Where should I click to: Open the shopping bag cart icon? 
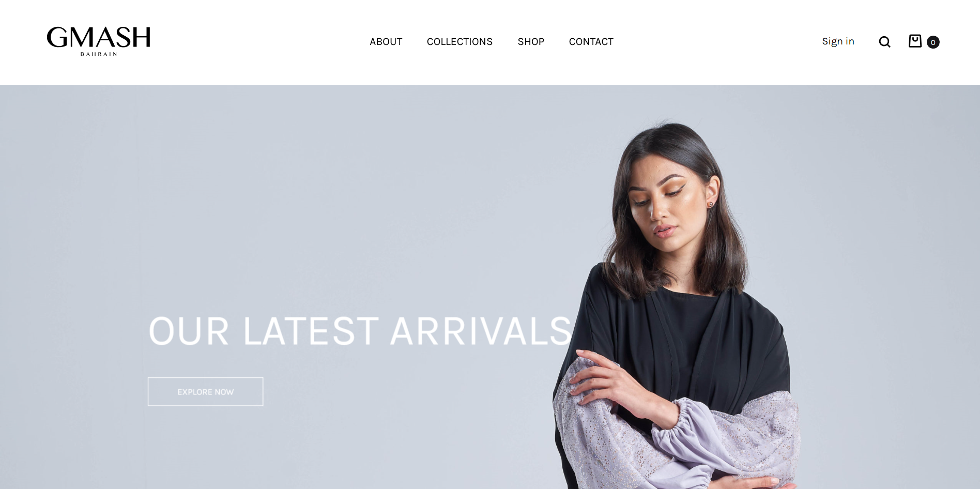[915, 41]
